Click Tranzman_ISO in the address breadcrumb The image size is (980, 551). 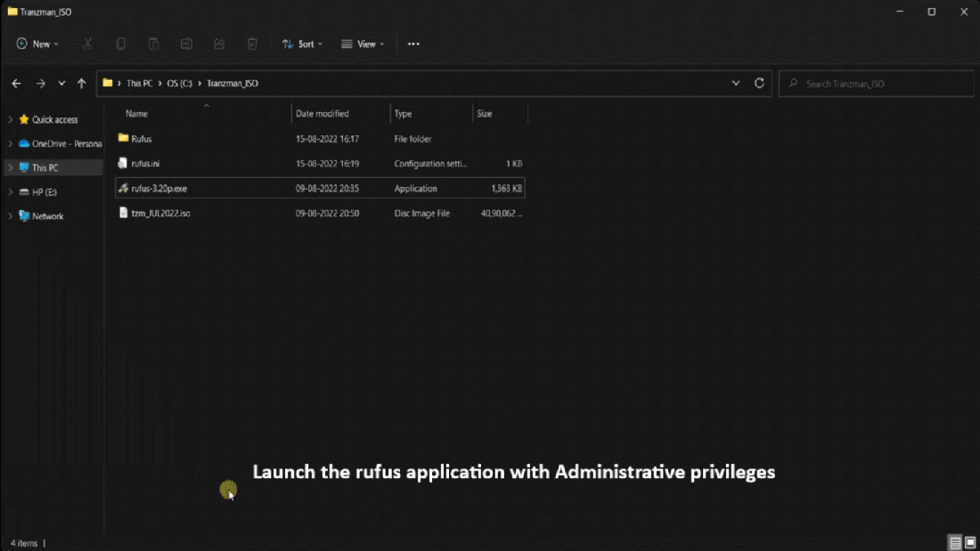point(233,83)
